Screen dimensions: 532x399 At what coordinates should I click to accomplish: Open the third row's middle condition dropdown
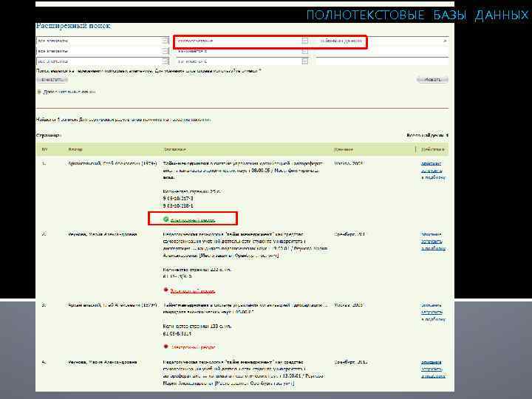click(242, 61)
